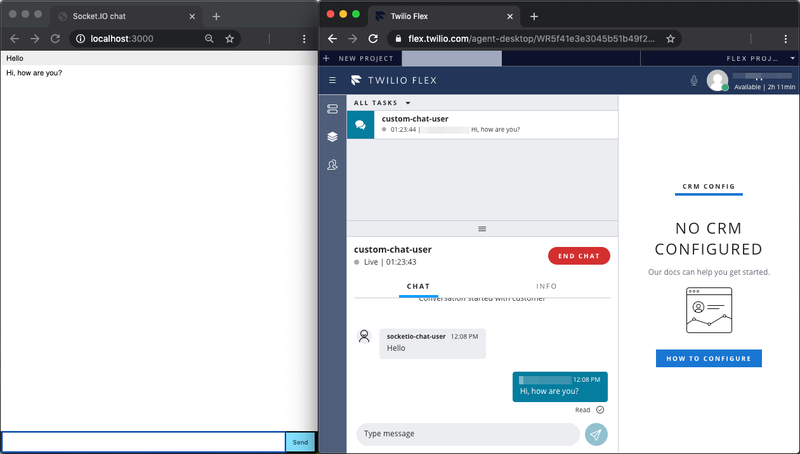This screenshot has height=454, width=800.
Task: Click the Type message input field
Action: coord(468,434)
